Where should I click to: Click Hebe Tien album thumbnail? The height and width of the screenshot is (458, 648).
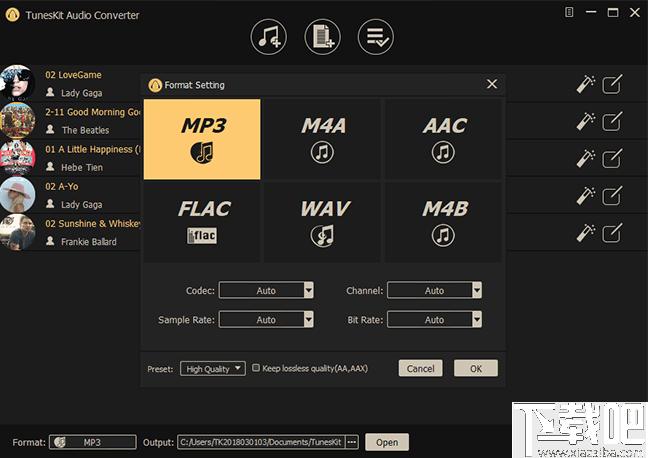tap(17, 157)
